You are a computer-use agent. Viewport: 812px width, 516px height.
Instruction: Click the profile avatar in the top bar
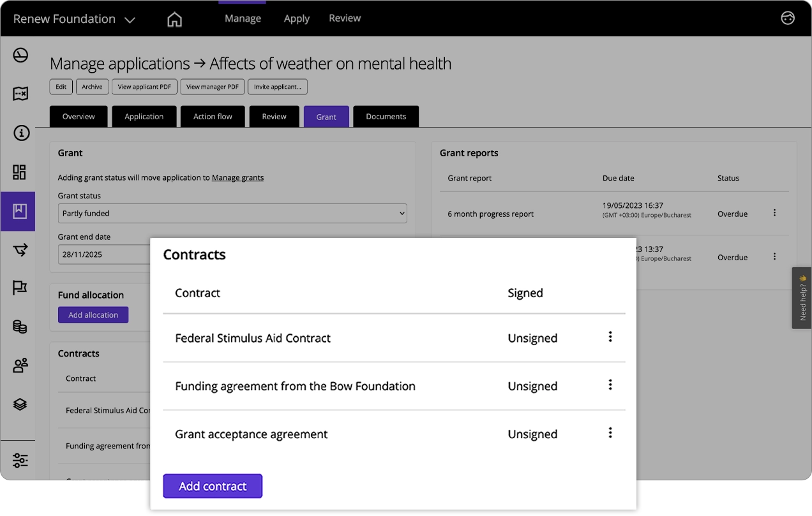click(x=787, y=18)
